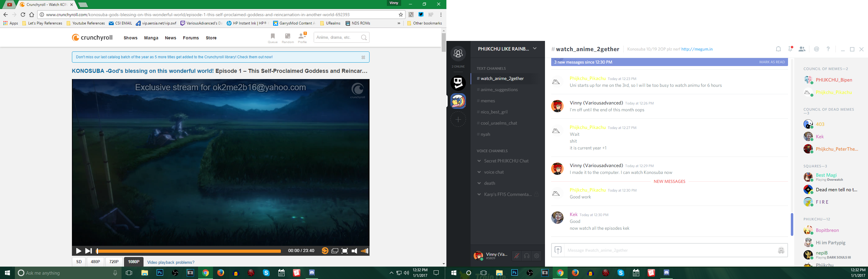Click the magnifier icon in Crunchyroll search
868x279 pixels.
364,38
